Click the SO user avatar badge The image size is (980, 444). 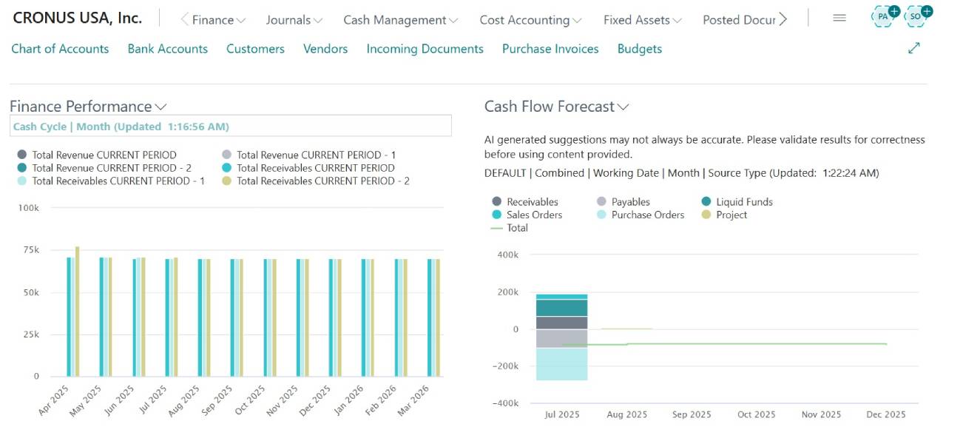[x=916, y=16]
